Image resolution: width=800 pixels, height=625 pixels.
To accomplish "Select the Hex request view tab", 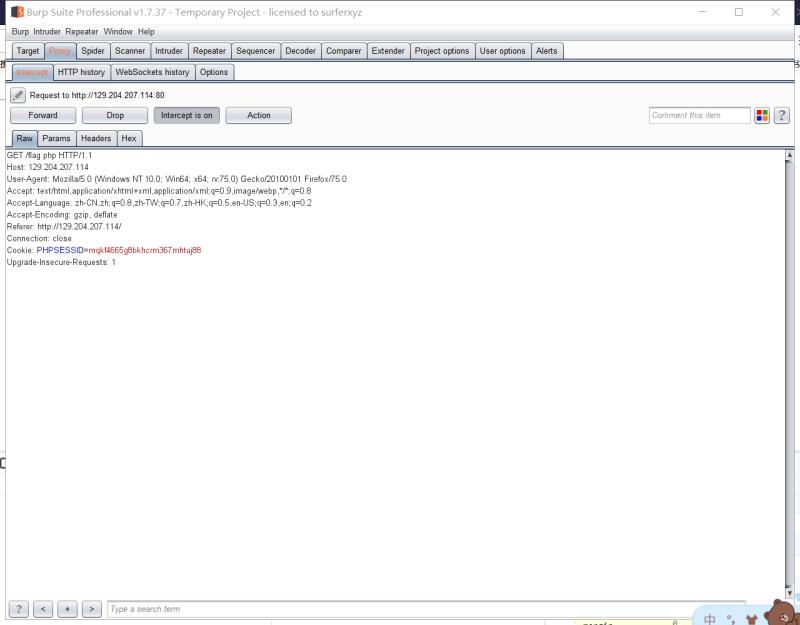I will point(129,138).
